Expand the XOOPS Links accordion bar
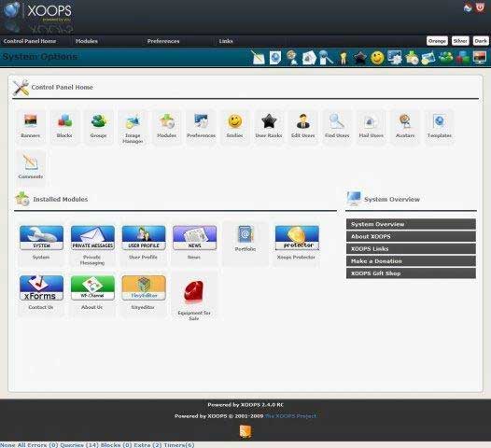The width and height of the screenshot is (491, 448). pos(411,248)
